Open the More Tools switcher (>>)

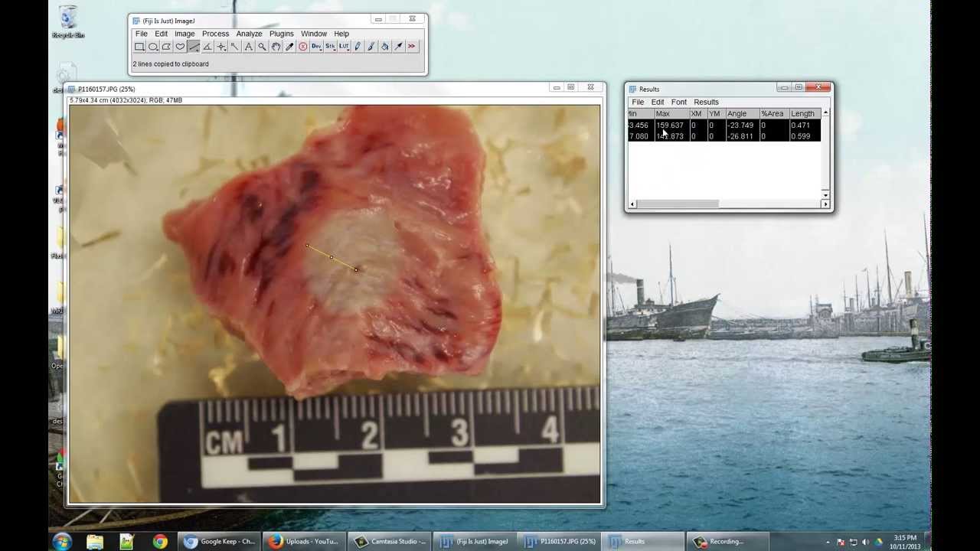(412, 47)
